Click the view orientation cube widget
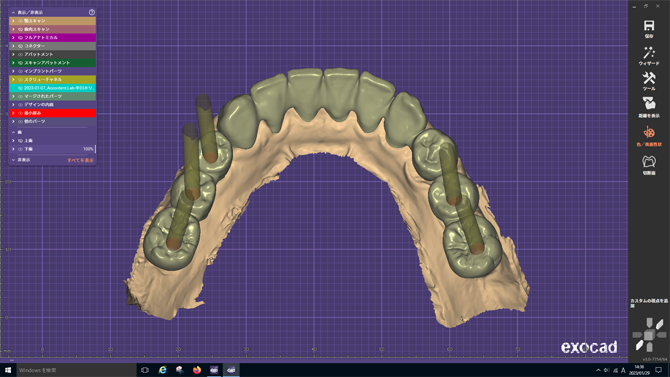The width and height of the screenshot is (670, 377). [x=649, y=335]
